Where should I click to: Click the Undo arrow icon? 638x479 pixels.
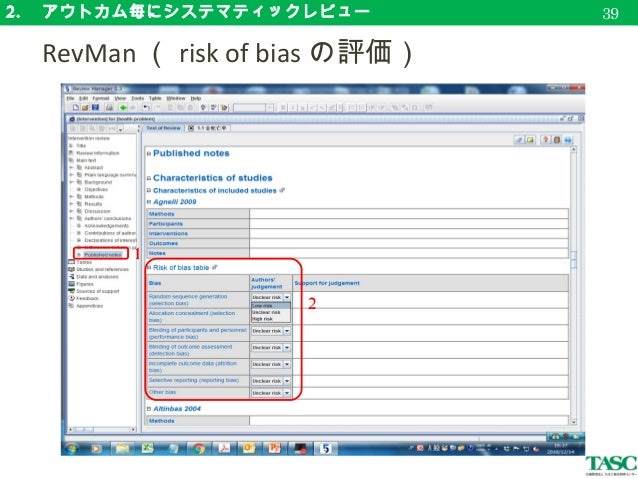146,107
